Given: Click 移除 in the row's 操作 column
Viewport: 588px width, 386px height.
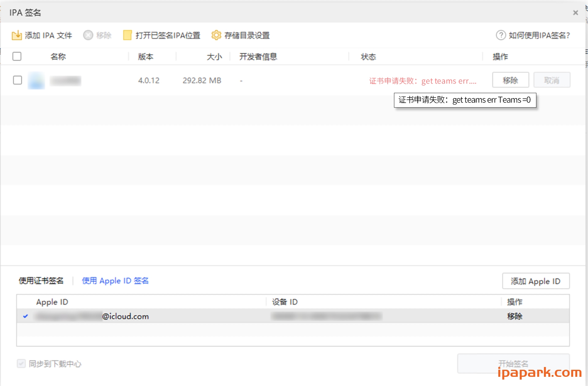Looking at the screenshot, I should point(510,80).
